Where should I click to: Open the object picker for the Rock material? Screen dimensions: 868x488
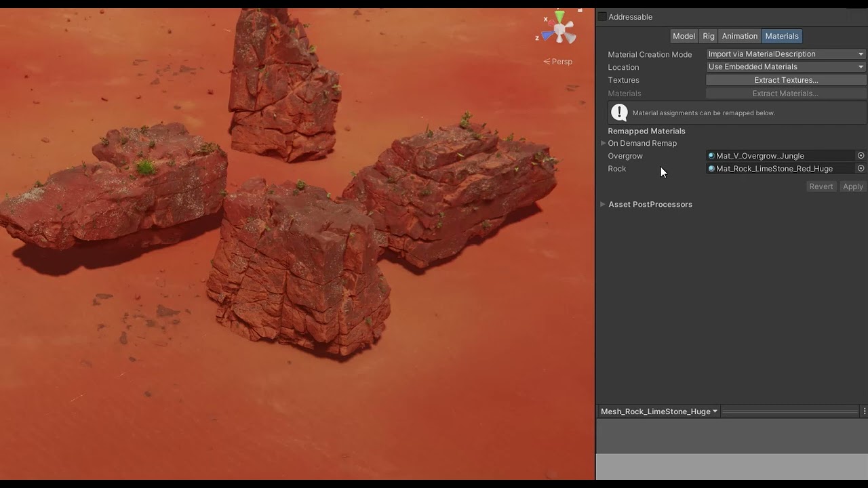coord(861,168)
